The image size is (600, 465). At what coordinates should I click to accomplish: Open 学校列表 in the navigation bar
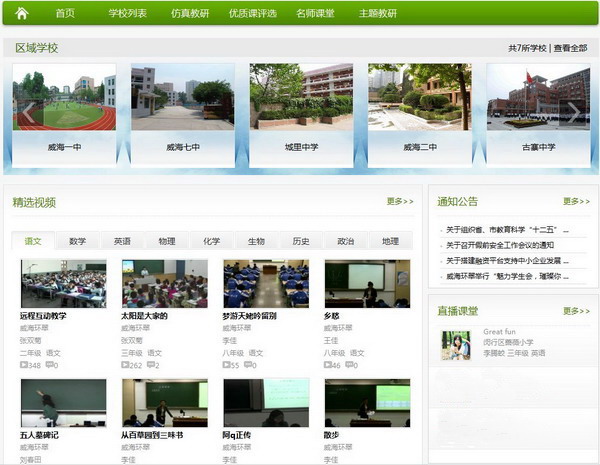128,14
